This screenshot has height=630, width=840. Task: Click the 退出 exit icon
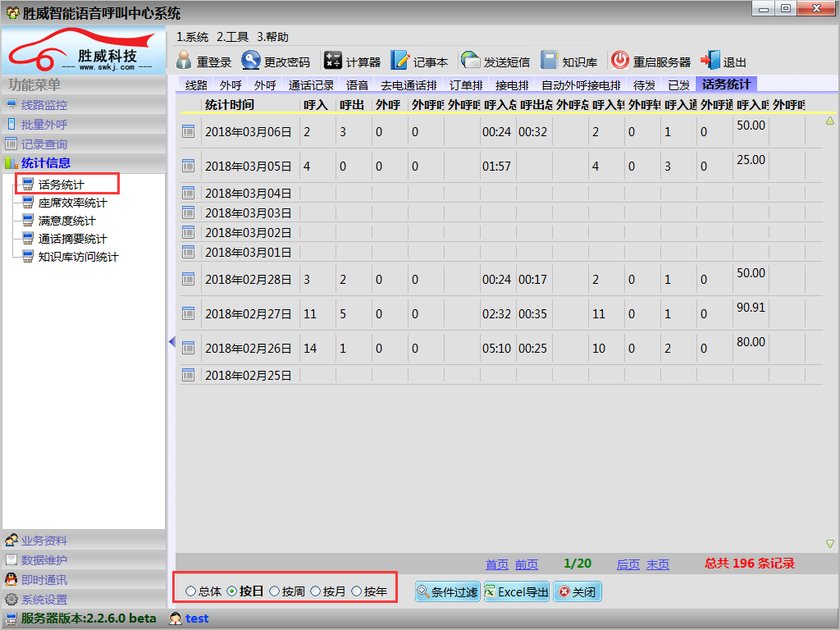tap(710, 62)
